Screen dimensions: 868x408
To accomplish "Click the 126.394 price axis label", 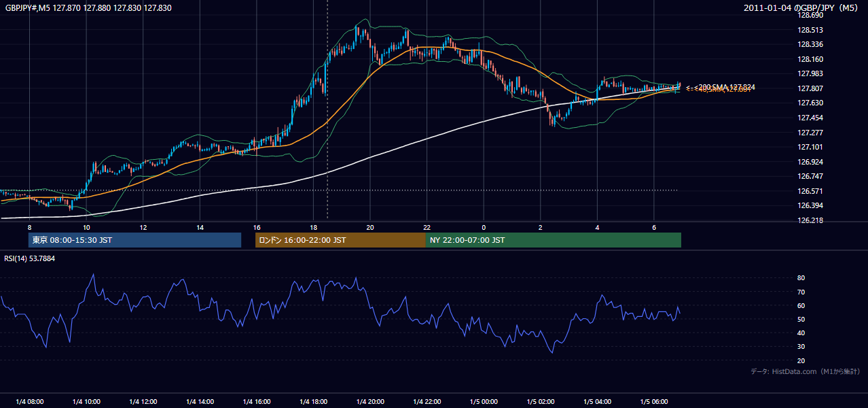I will (x=811, y=205).
